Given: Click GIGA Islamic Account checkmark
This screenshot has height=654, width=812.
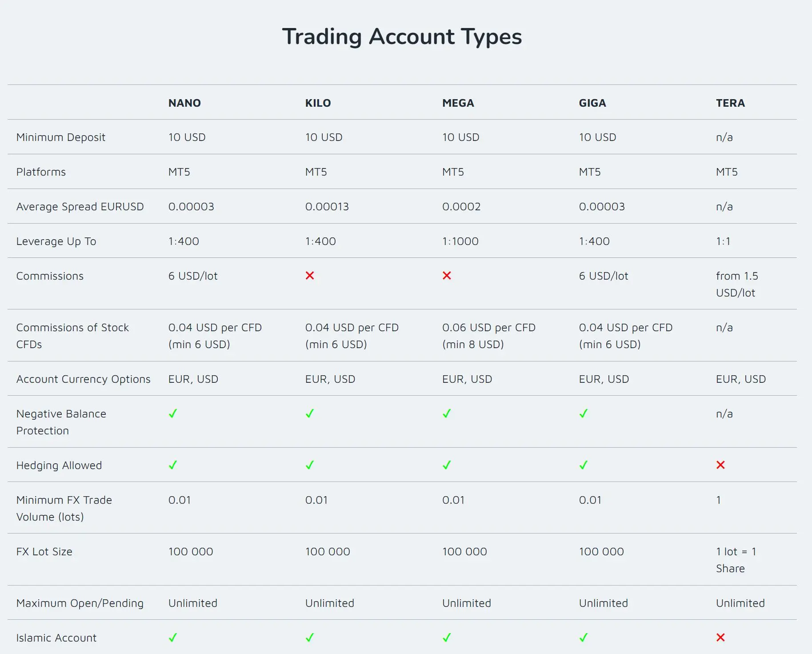Looking at the screenshot, I should pyautogui.click(x=584, y=638).
